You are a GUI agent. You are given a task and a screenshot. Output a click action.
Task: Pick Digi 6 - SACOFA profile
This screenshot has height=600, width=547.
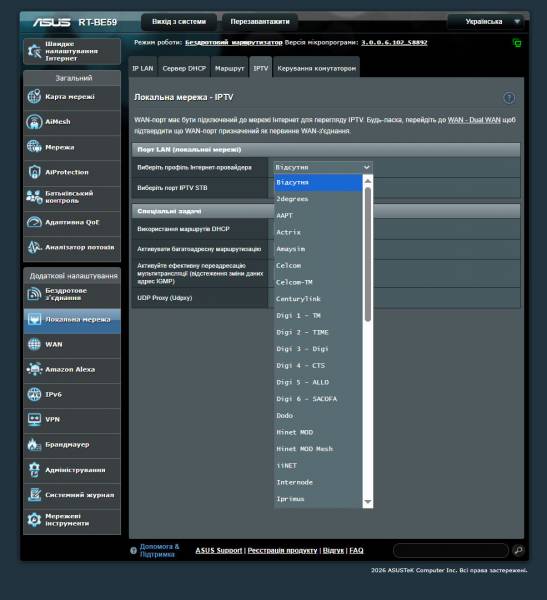coord(318,399)
